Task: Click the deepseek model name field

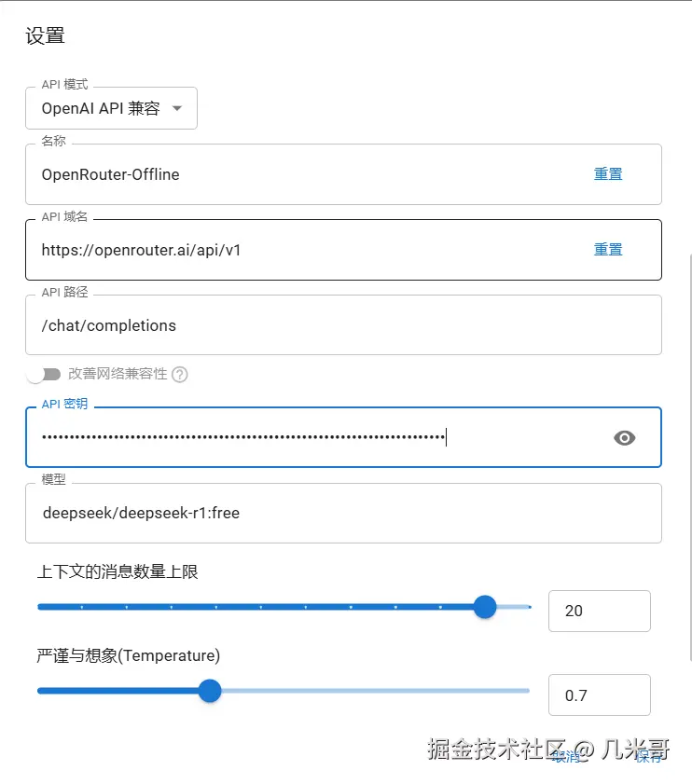Action: 280,513
